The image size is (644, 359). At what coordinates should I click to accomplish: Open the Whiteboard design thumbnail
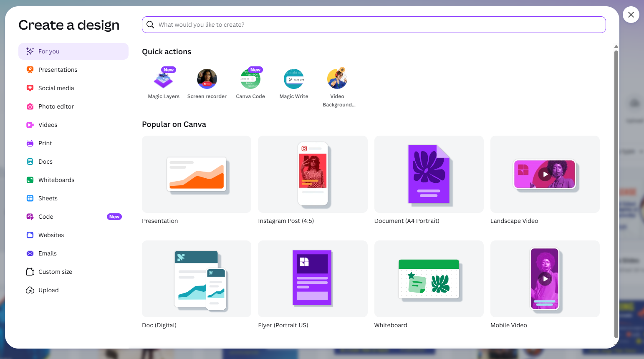click(429, 279)
